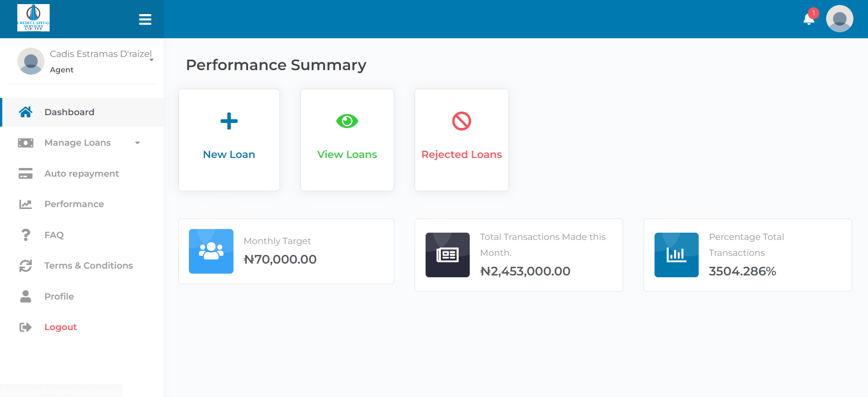Click the sidebar agent profile picture
This screenshot has width=868, height=397.
point(30,61)
